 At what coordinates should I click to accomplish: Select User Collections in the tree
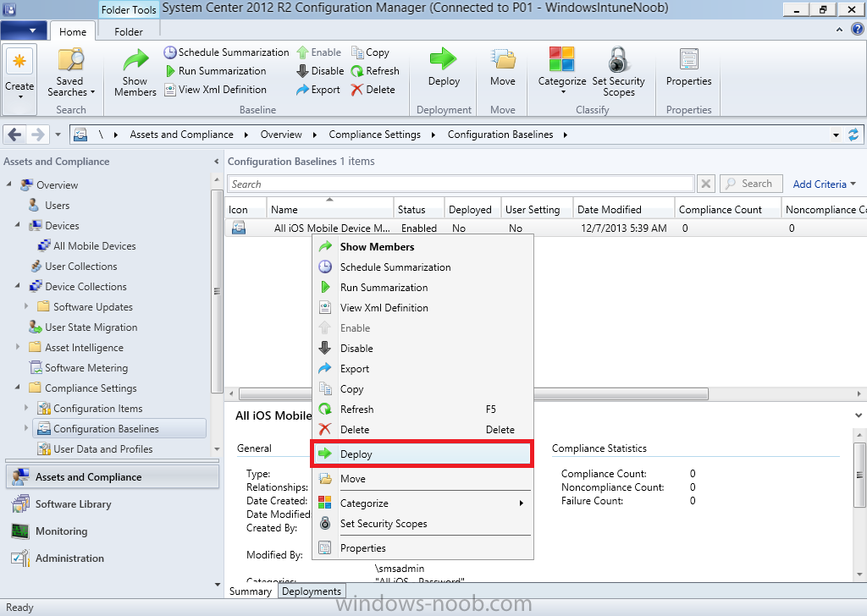click(80, 267)
